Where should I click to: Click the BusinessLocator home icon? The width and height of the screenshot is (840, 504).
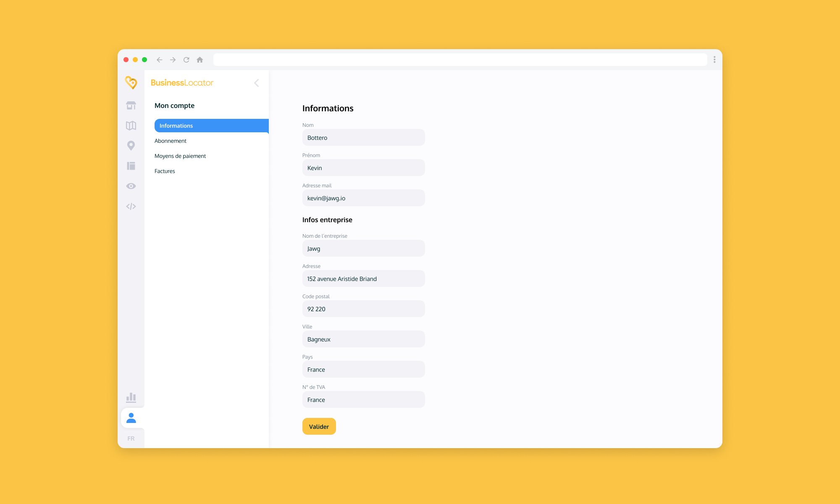131,83
